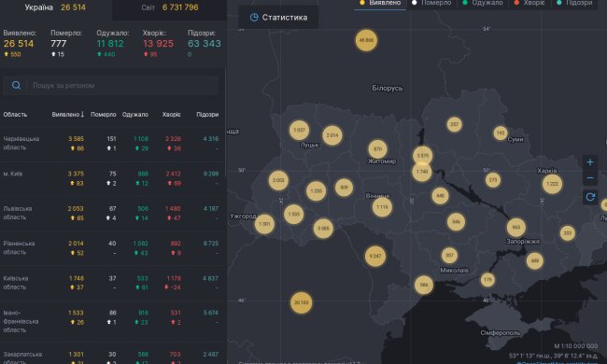
Task: Click the Одужало total 11 812 value
Action: [x=110, y=43]
